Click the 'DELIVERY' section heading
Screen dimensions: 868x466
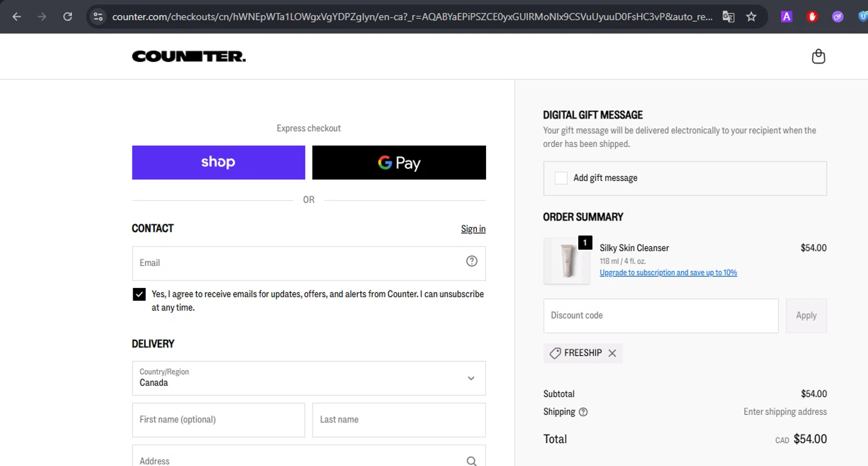point(153,344)
